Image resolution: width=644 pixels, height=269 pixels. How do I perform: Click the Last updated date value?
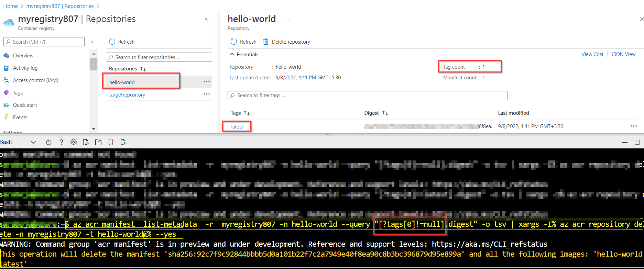click(x=308, y=78)
